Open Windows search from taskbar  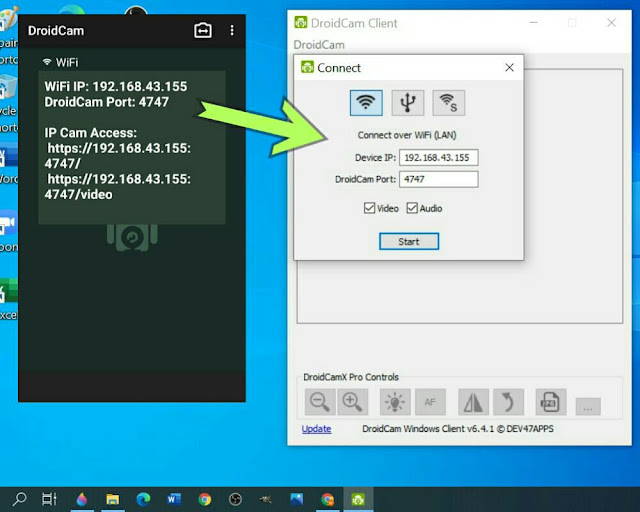19,499
